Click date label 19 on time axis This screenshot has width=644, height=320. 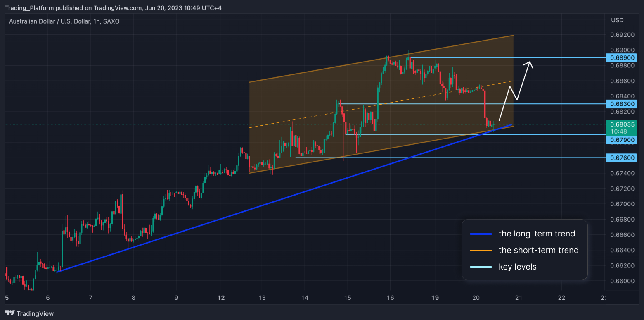tap(435, 298)
